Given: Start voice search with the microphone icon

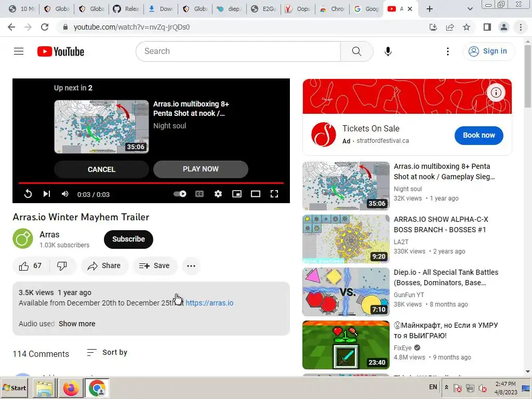Looking at the screenshot, I should pyautogui.click(x=388, y=51).
